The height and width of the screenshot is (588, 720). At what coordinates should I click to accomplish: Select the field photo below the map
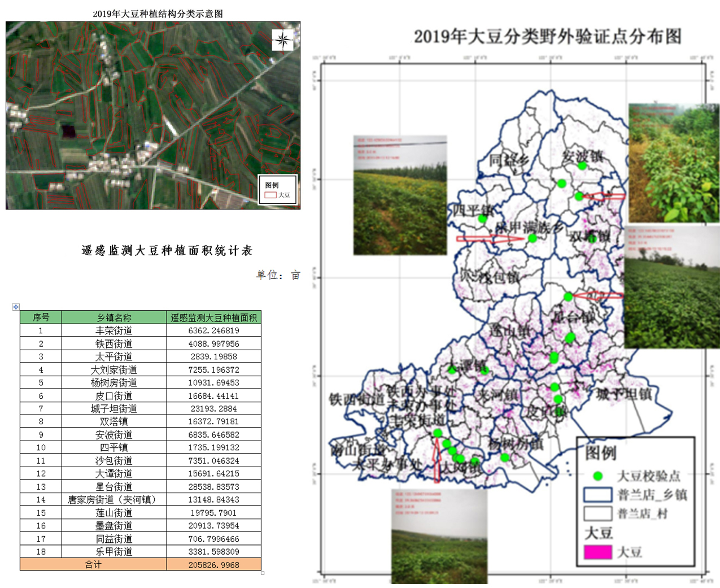click(439, 537)
